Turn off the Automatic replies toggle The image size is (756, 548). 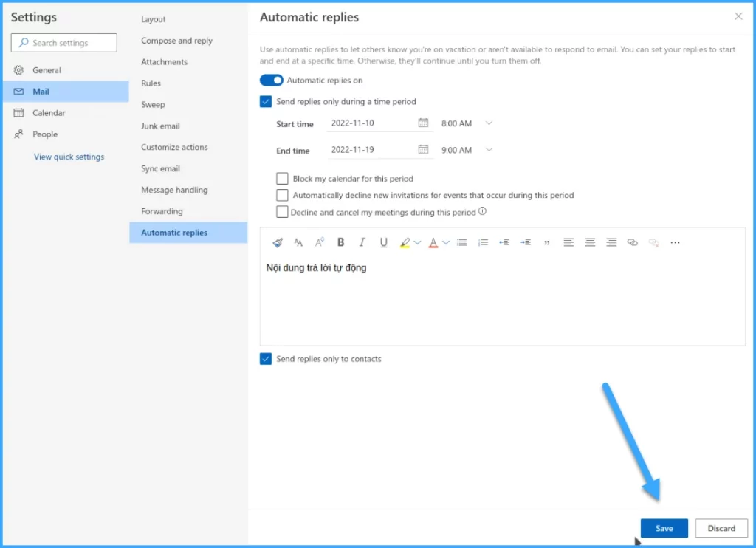271,81
